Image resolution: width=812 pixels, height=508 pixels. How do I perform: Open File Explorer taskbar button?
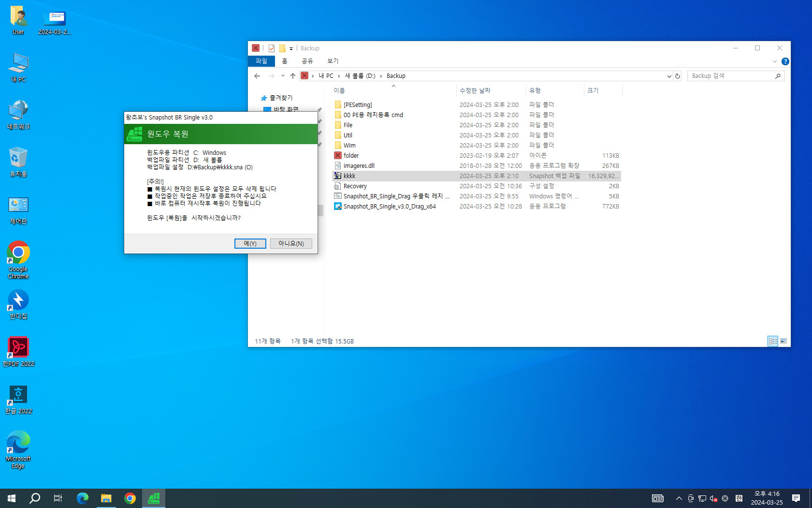pyautogui.click(x=106, y=498)
